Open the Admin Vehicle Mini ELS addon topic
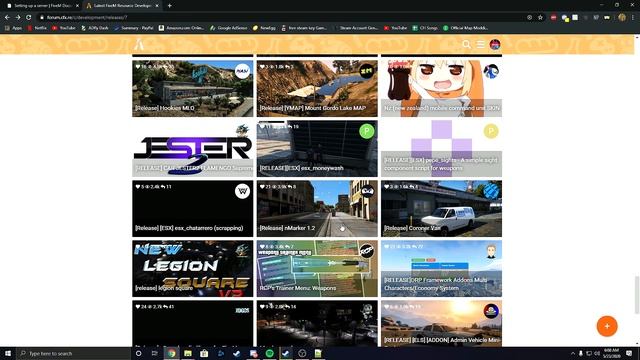Screen dimensions: 640x360 coord(442,324)
